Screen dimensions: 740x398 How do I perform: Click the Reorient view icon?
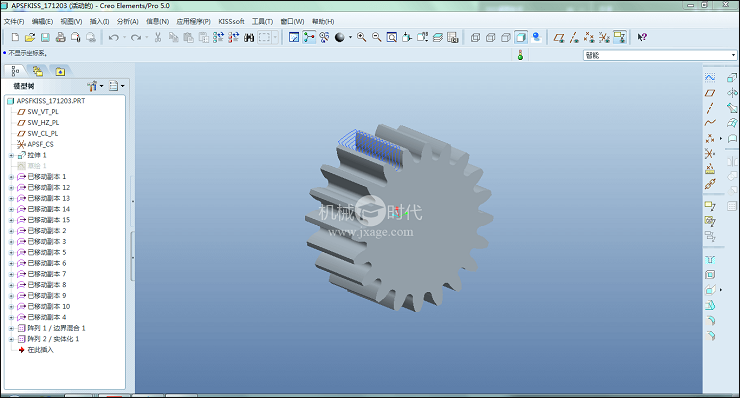click(407, 37)
